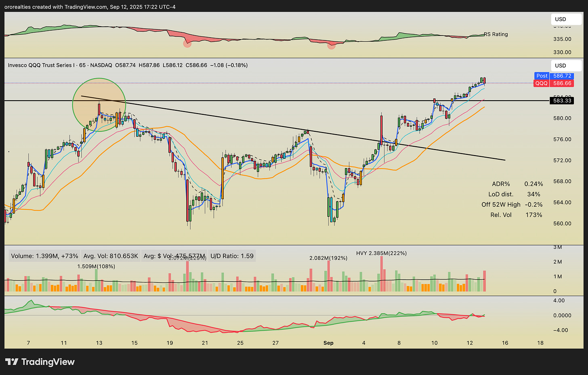
Task: Click the U/D Ratio: 1.59 box
Action: click(232, 256)
